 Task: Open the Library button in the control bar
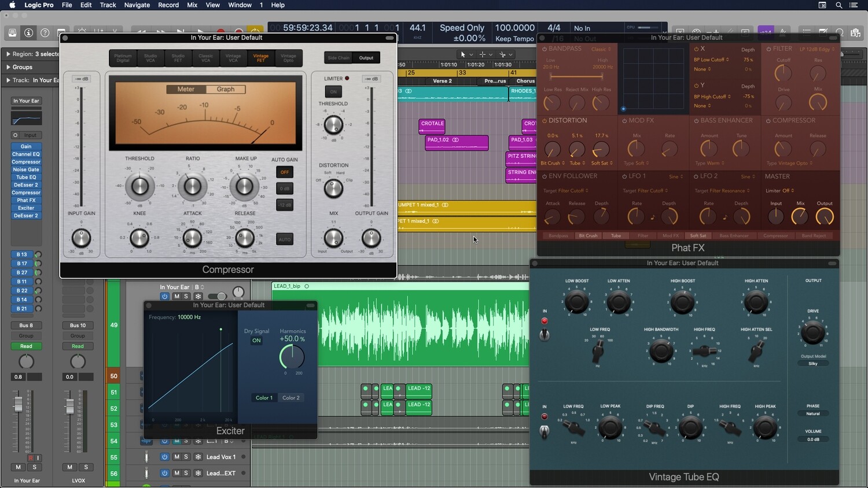tap(12, 33)
